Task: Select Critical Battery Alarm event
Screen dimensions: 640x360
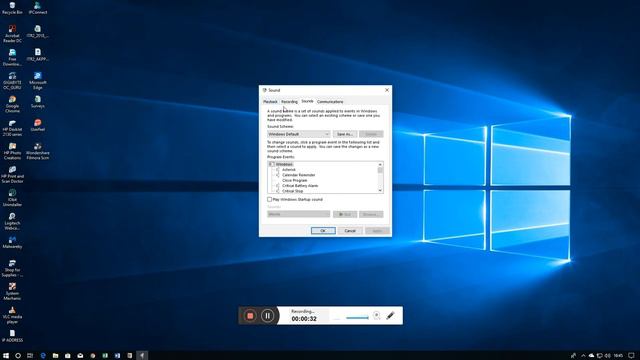Action: pos(300,185)
